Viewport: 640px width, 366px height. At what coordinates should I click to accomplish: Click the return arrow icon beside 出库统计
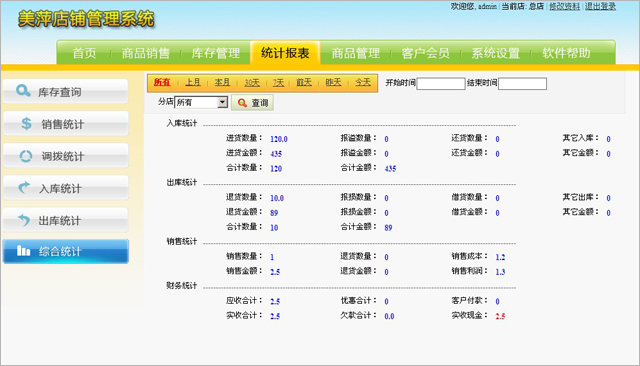pyautogui.click(x=24, y=220)
